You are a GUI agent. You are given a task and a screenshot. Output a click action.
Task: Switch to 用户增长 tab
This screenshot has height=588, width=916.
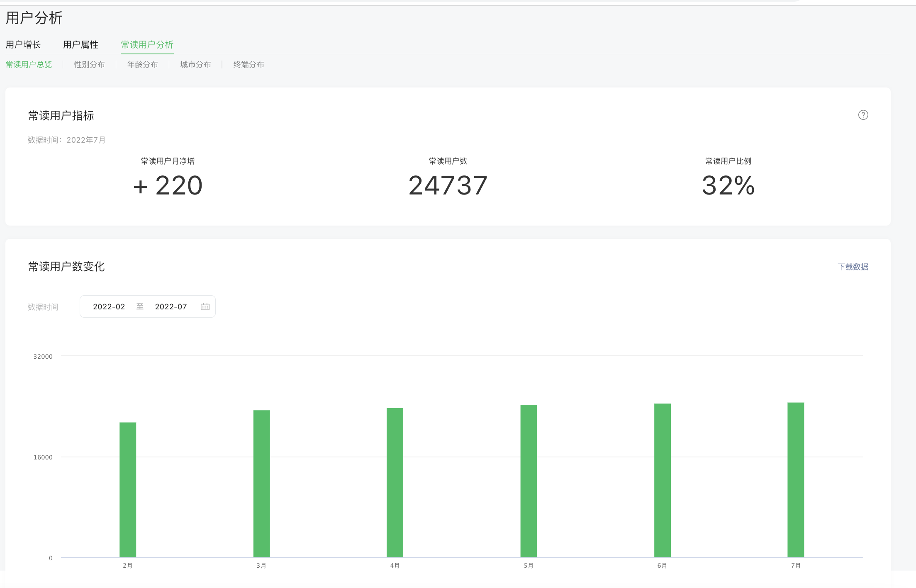tap(23, 44)
